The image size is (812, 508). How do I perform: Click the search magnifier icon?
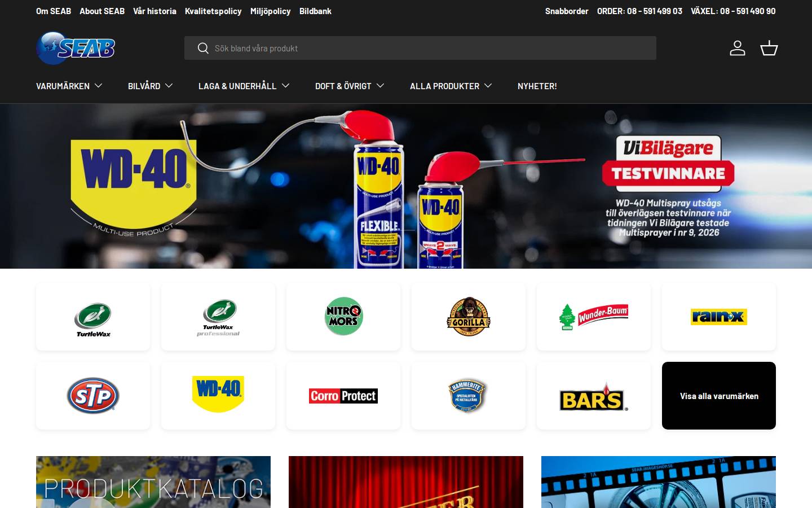click(x=203, y=49)
